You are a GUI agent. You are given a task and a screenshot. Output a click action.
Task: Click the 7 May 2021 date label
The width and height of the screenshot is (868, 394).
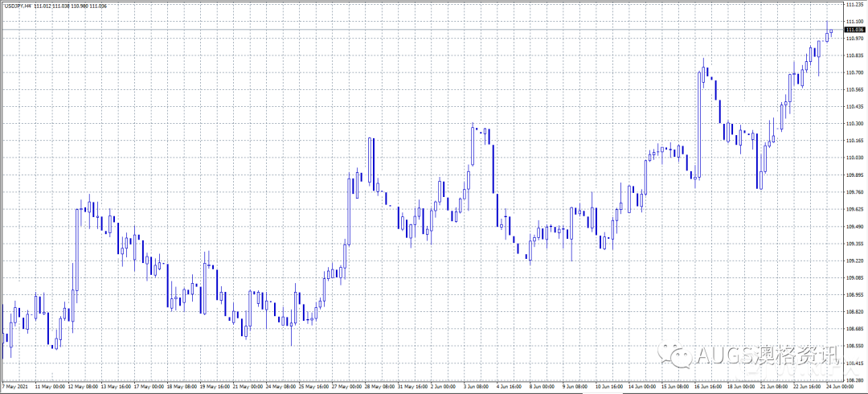click(x=15, y=387)
